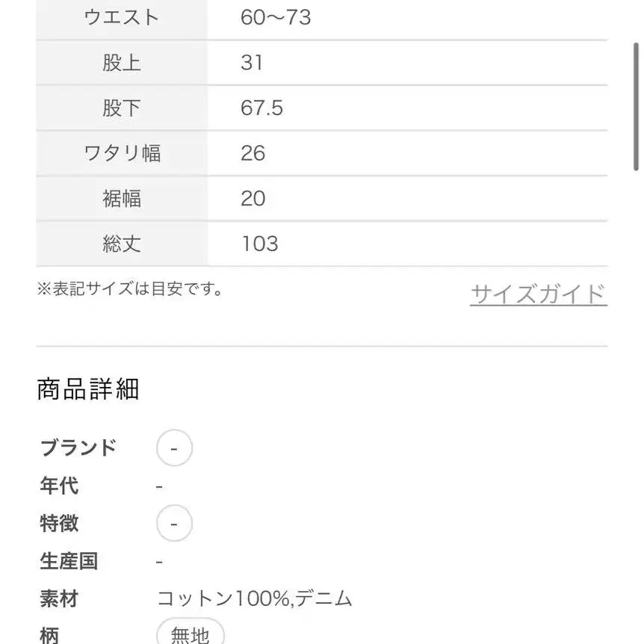Click the ウエスト row label
Screen dimensions: 644x644
point(122,17)
